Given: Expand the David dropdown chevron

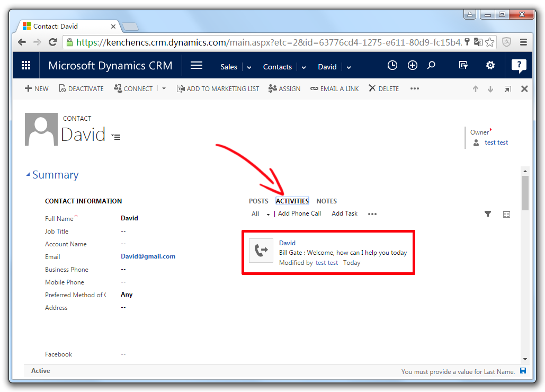Looking at the screenshot, I should coord(349,67).
